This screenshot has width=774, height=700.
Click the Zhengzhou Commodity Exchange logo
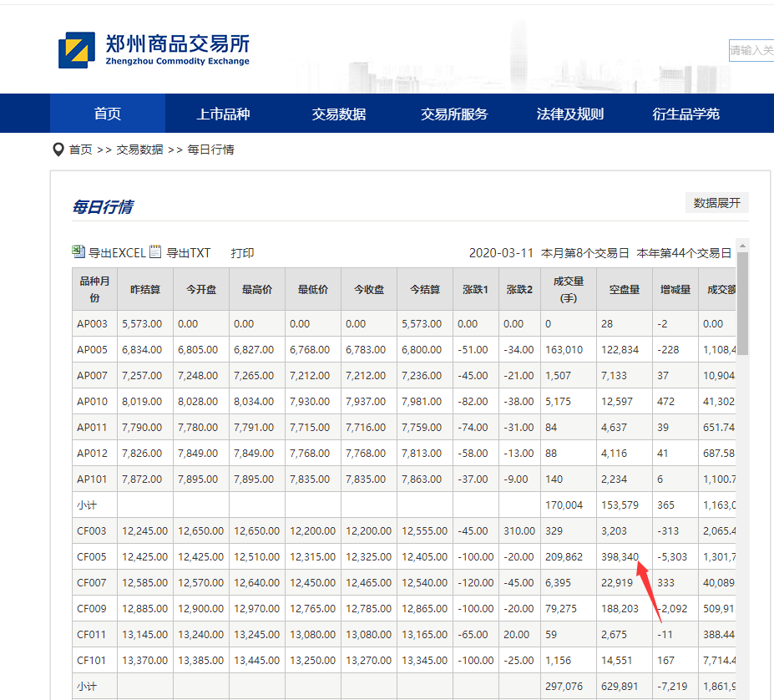pyautogui.click(x=154, y=50)
